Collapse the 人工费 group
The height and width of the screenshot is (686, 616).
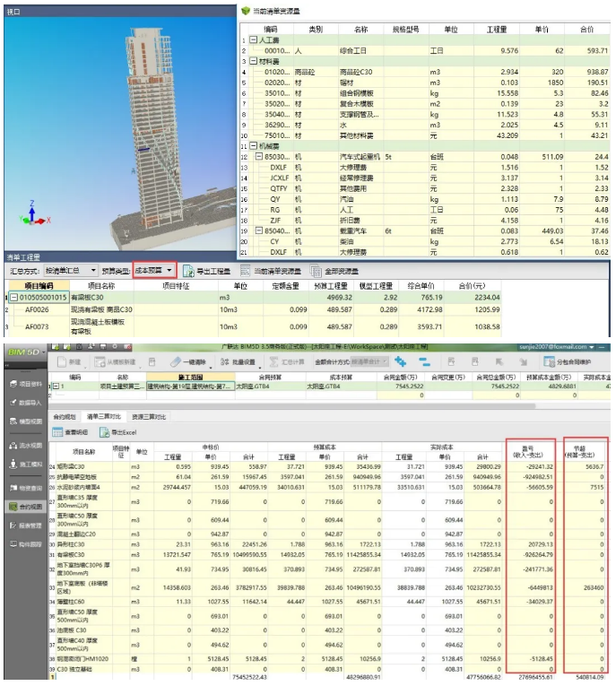[254, 39]
